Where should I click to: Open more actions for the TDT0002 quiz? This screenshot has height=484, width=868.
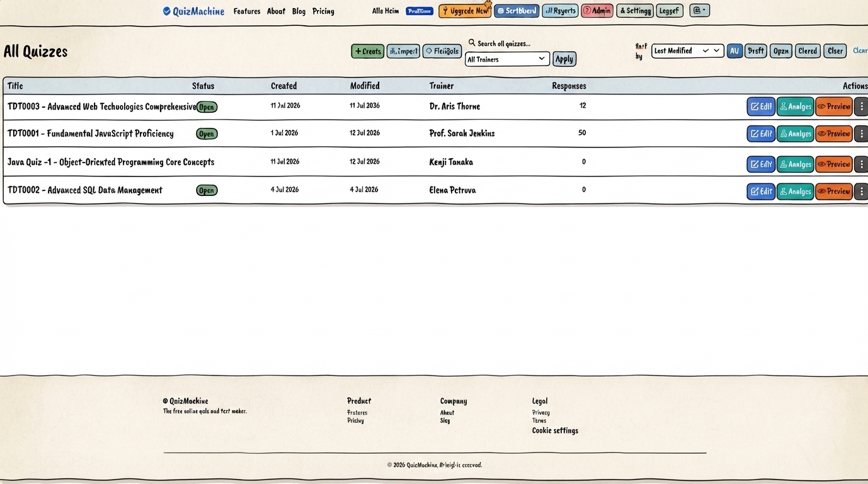click(861, 192)
